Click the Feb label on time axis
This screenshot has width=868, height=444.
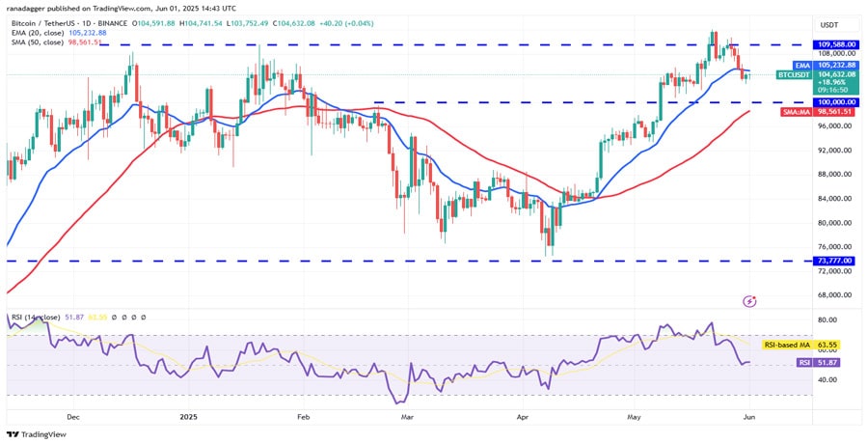(302, 416)
